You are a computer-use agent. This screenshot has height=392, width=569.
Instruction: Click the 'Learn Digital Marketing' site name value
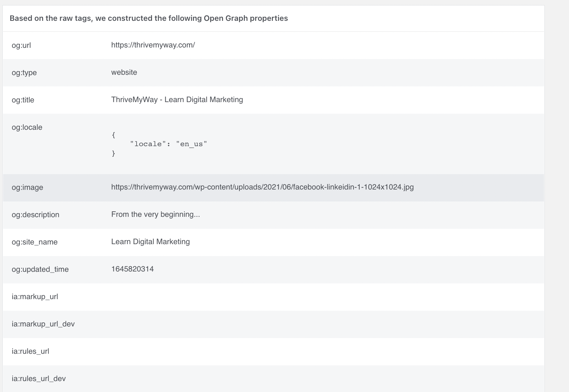point(150,242)
